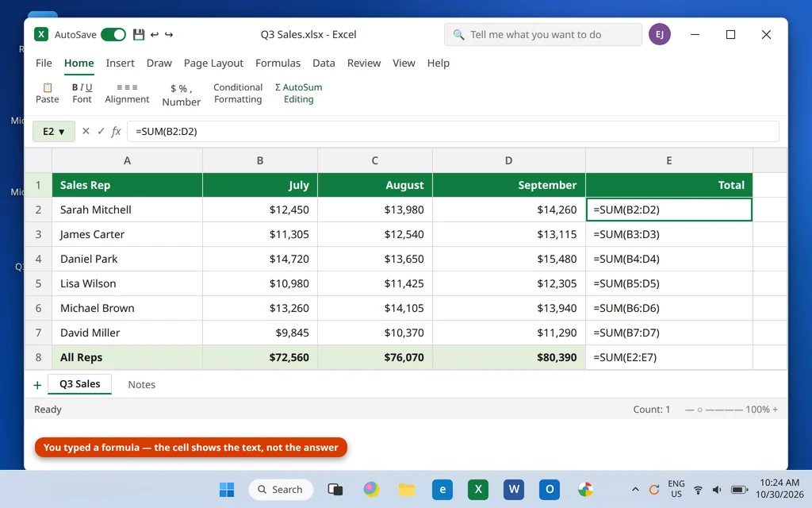Open Chrome from the taskbar

[x=585, y=489]
